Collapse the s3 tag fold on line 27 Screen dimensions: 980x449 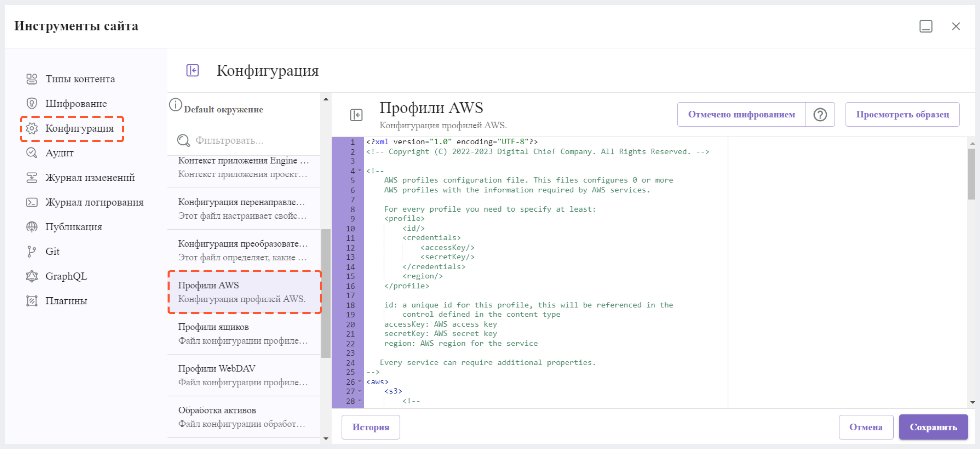(x=360, y=391)
